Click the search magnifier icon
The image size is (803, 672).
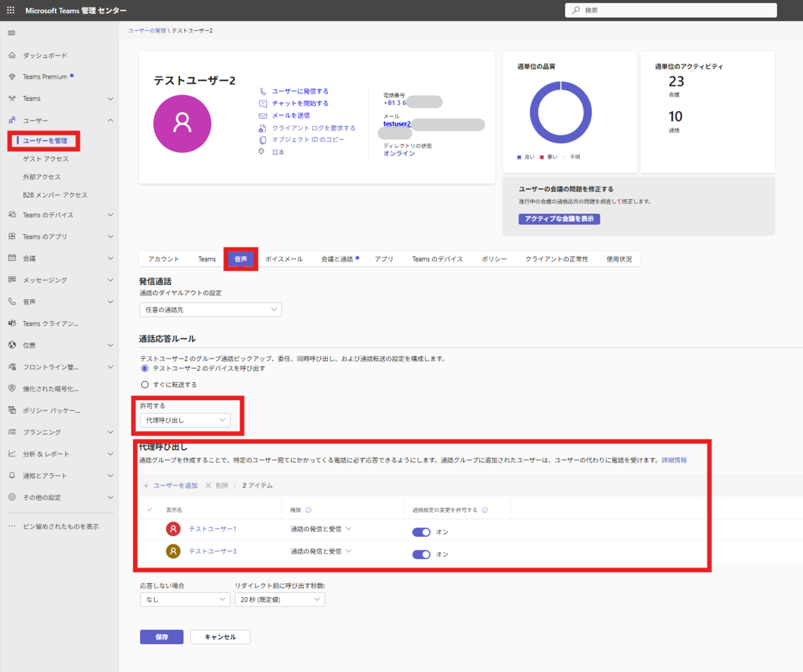click(576, 10)
